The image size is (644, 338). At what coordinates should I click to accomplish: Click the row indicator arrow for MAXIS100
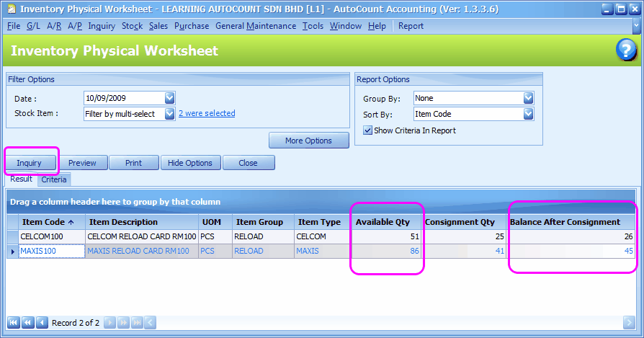[x=13, y=251]
